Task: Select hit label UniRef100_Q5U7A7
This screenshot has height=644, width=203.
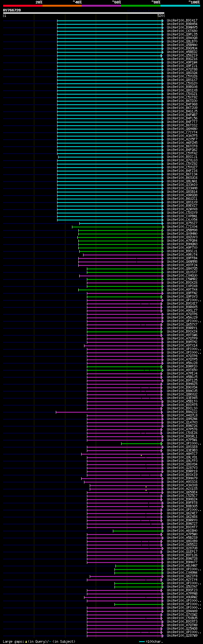Action: pyautogui.click(x=182, y=586)
